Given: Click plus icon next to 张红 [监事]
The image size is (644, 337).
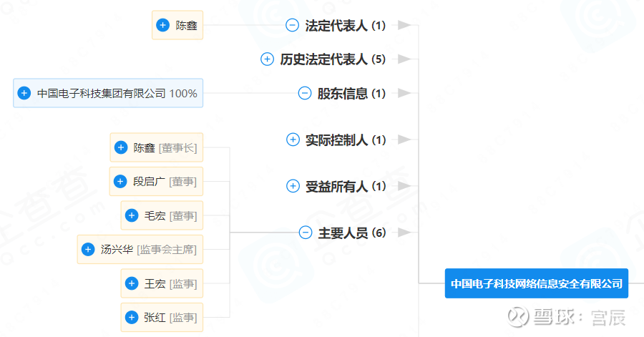Looking at the screenshot, I should (132, 317).
